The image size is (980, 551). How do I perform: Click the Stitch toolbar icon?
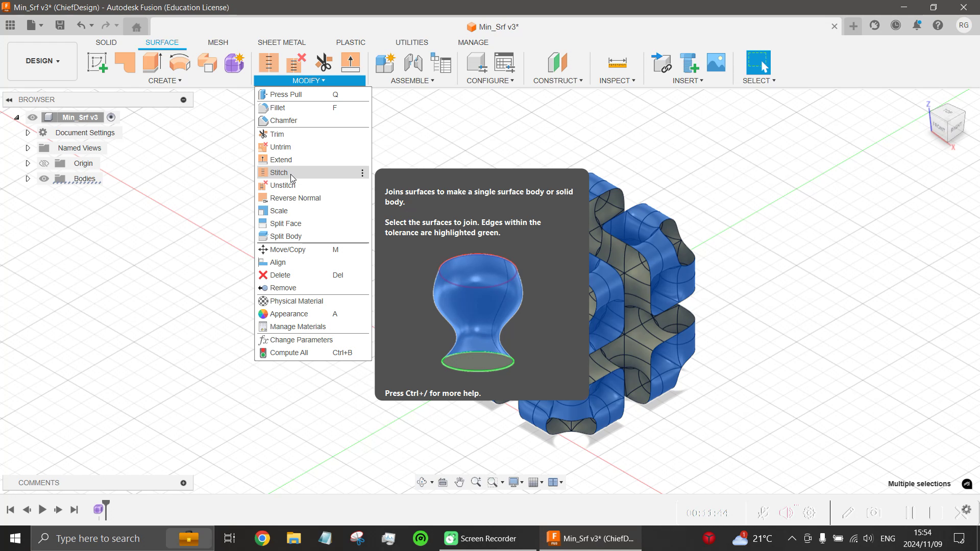(268, 62)
